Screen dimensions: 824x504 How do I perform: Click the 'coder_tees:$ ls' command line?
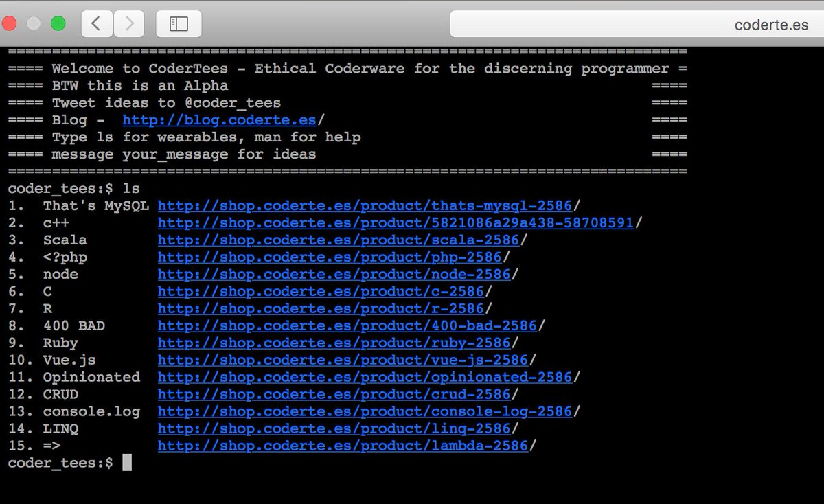pos(74,189)
